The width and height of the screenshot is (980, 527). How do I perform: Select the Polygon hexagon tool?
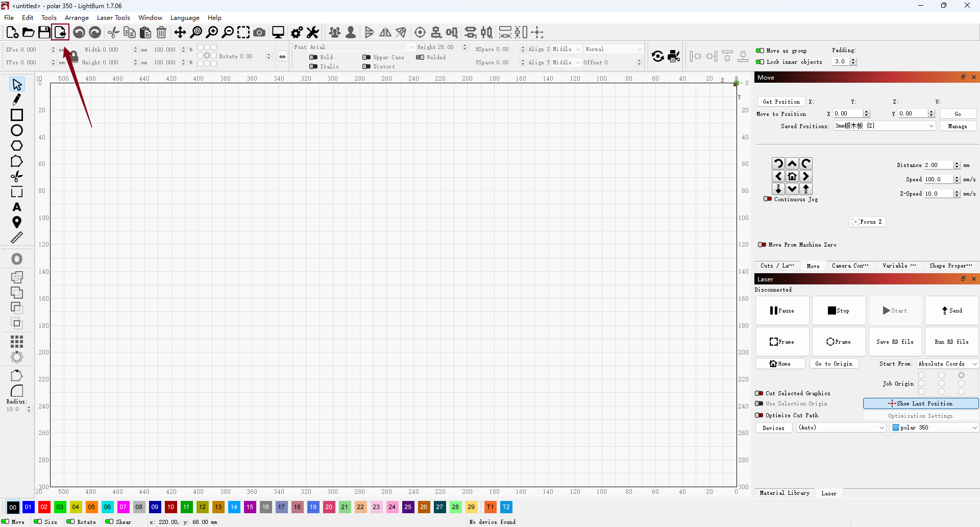[x=17, y=146]
